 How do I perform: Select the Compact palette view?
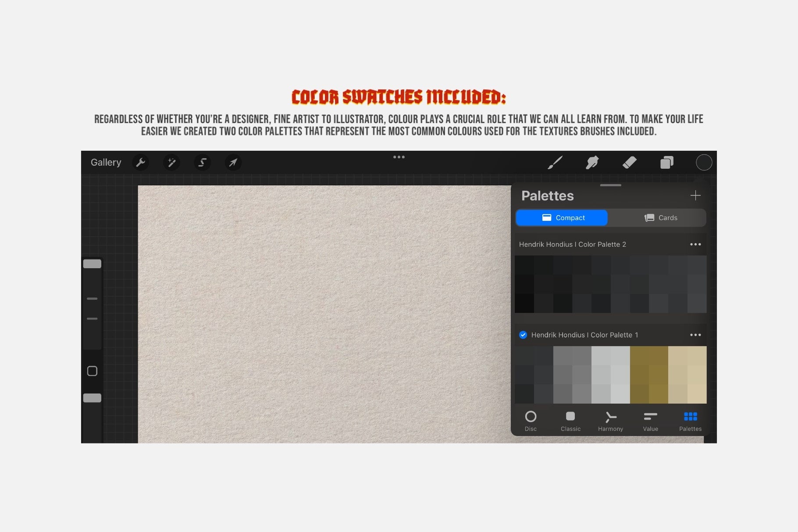coord(562,217)
